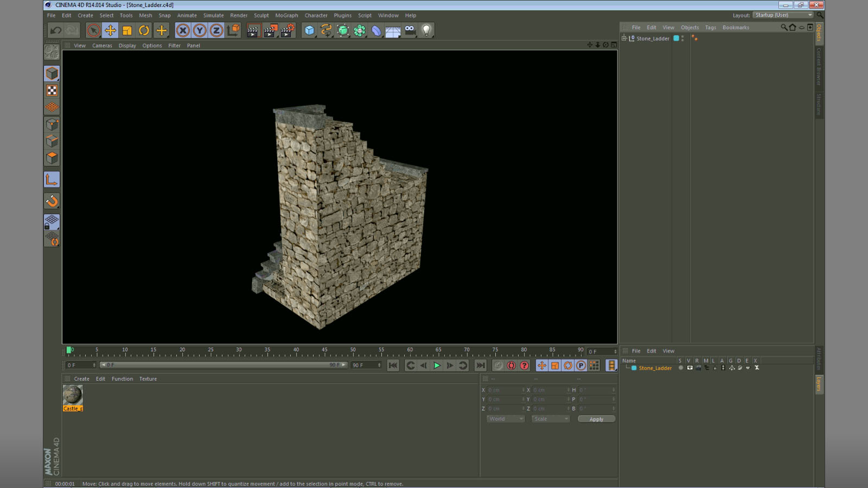Open the Layers side tab
868x488 pixels.
(x=819, y=384)
